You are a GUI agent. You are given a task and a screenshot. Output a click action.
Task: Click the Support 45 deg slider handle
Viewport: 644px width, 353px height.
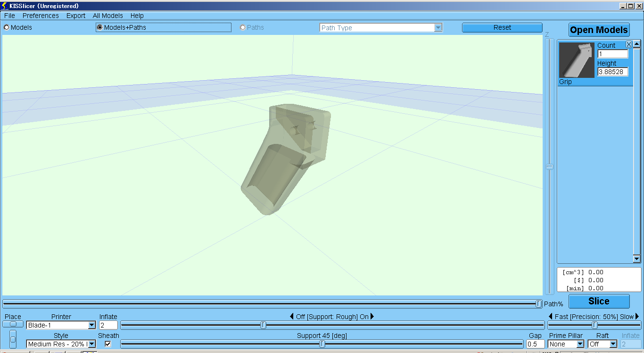[x=322, y=344]
